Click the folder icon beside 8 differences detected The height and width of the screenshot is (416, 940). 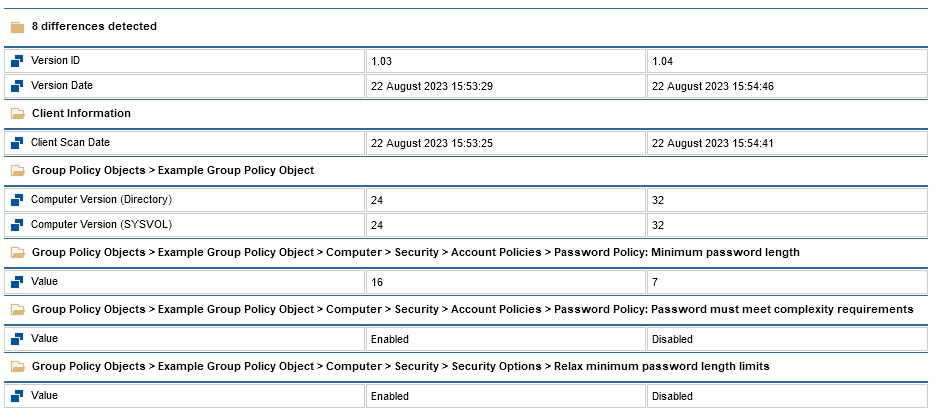coord(17,27)
